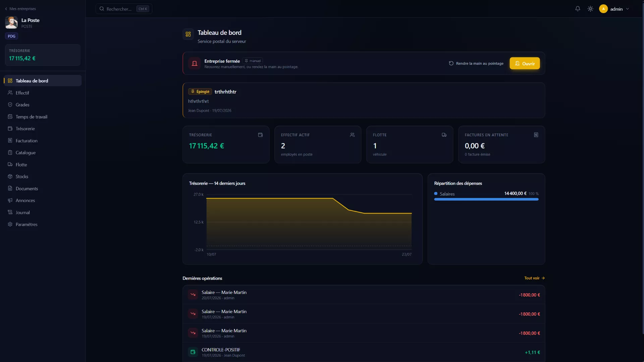Click the sidebar treasury amount 17 115,42 €
Screen dimensions: 644x362
tap(22, 58)
